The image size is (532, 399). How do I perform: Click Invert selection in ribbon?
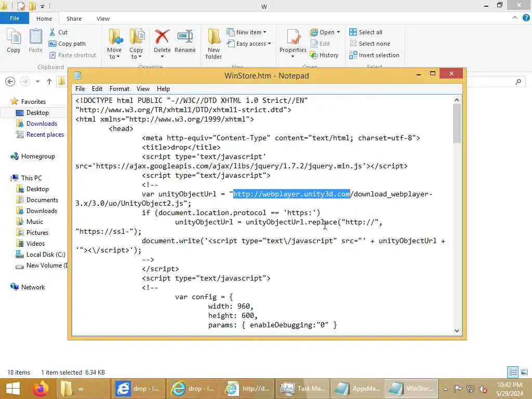[374, 55]
